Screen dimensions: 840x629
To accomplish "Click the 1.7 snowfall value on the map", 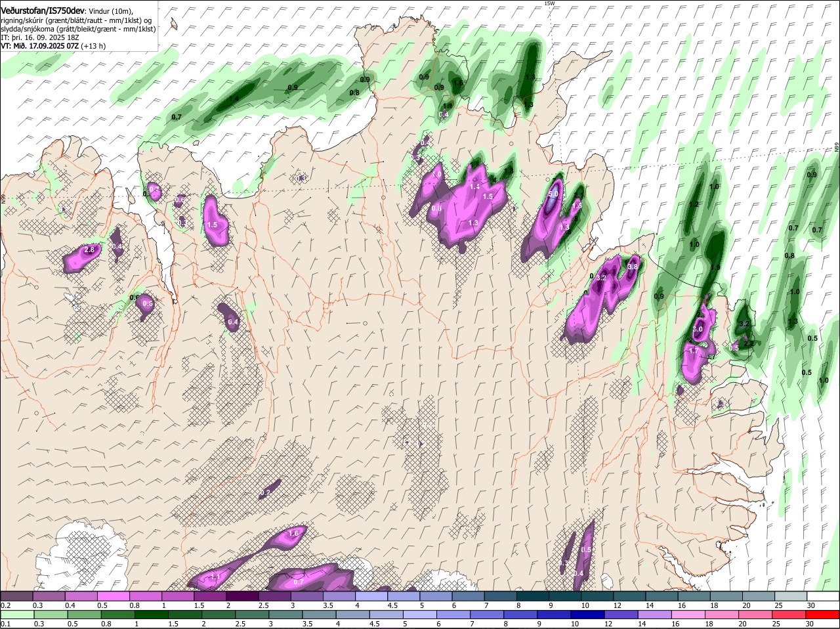I will tap(694, 351).
